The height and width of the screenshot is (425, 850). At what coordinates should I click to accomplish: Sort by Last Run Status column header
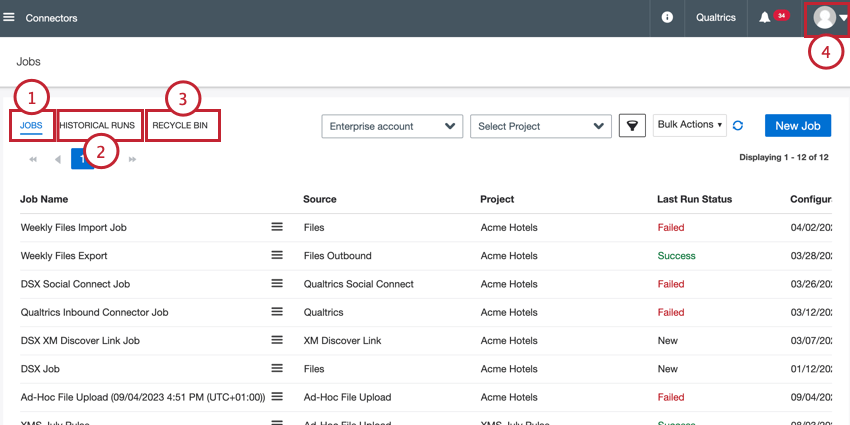coord(694,199)
